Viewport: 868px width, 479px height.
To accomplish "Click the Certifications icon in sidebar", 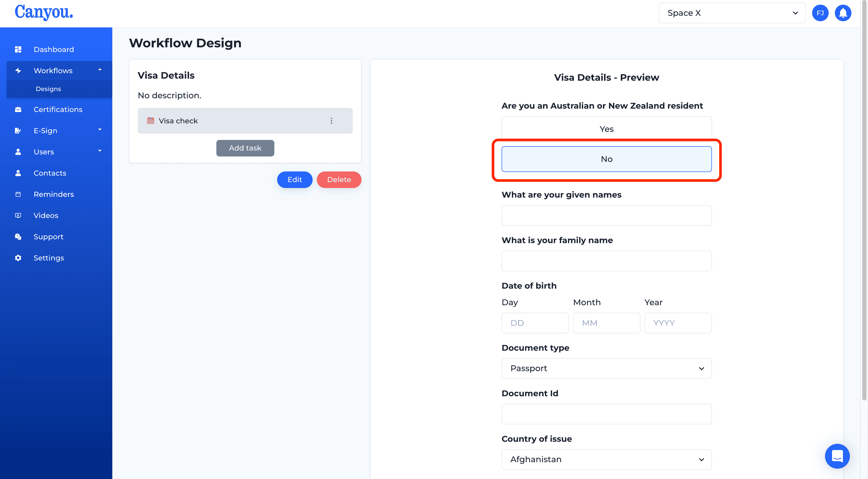I will (x=18, y=109).
